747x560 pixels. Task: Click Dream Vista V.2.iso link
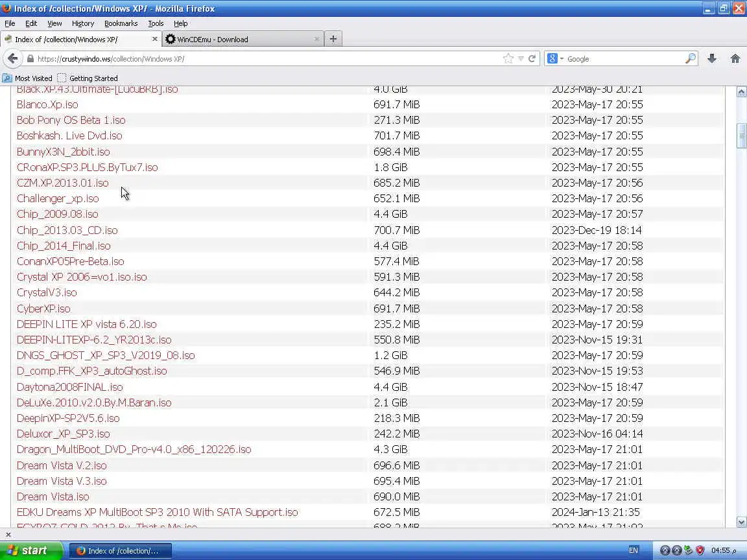coord(62,466)
